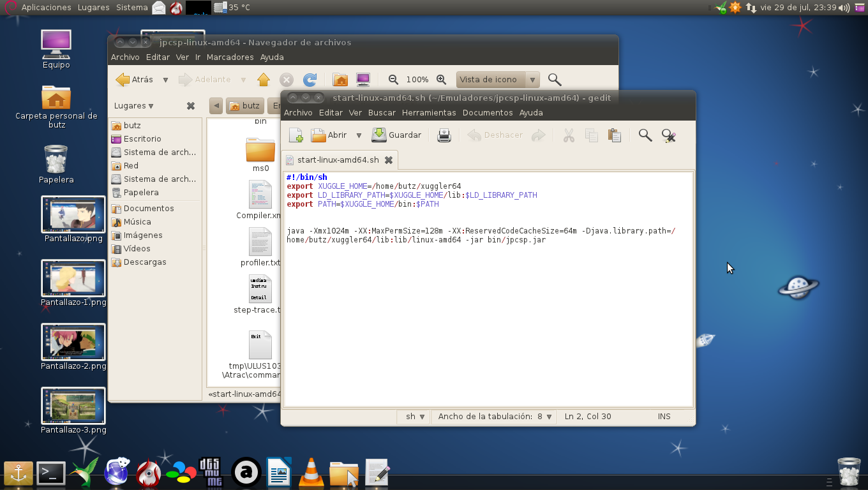Go up one folder with the up arrow
This screenshot has height=490, width=868.
click(264, 80)
